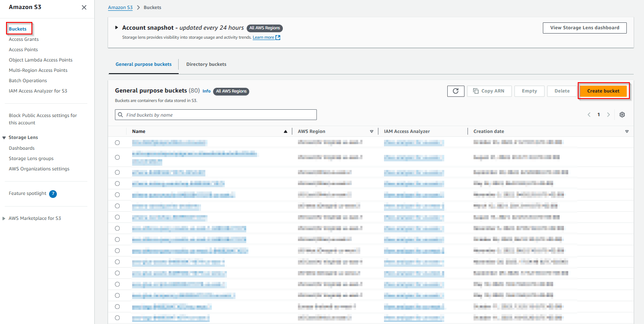Open Access Grants in the sidebar
This screenshot has height=324, width=644.
24,39
